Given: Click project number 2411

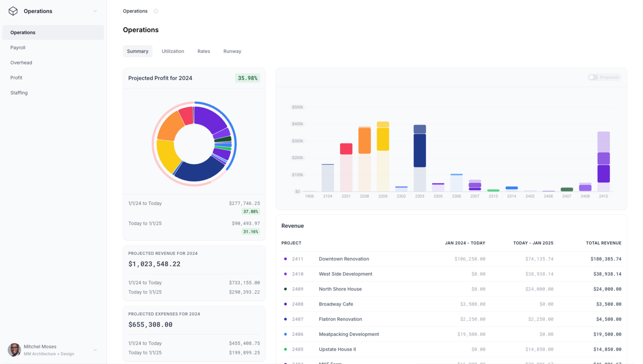Looking at the screenshot, I should point(297,259).
